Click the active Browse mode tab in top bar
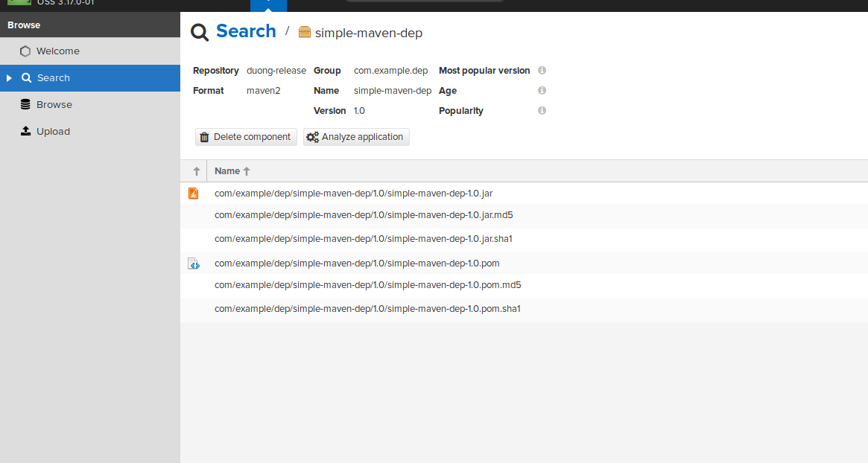This screenshot has height=463, width=868. click(x=268, y=5)
